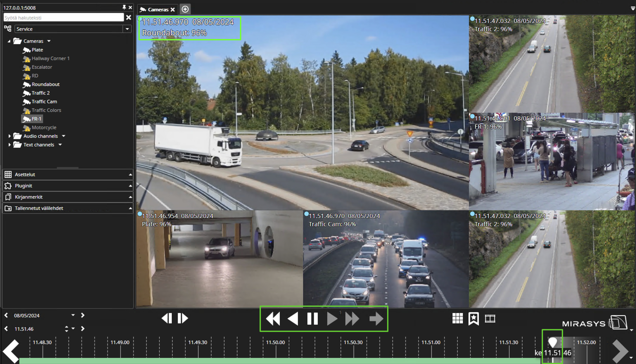
Task: Click the Syötä hakuteksti search field
Action: click(64, 18)
